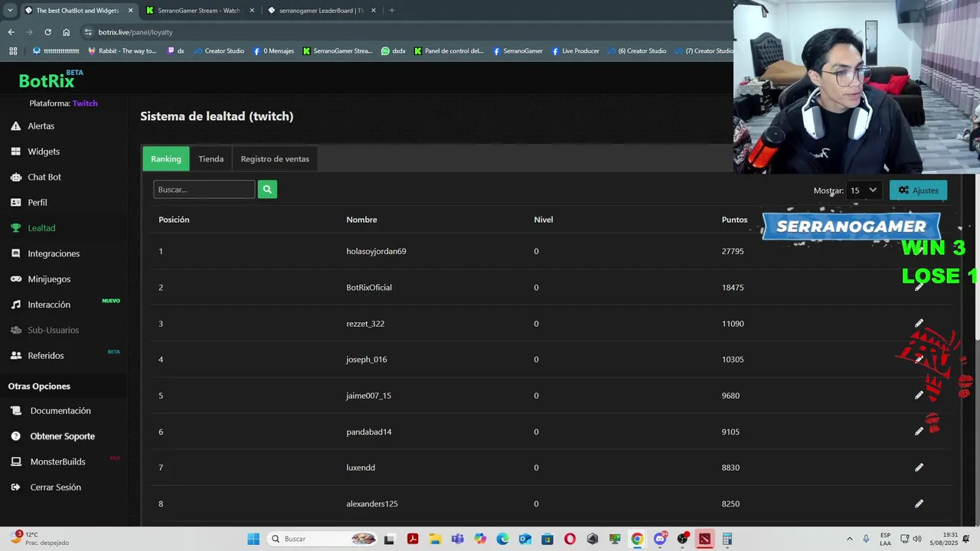Viewport: 980px width, 551px height.
Task: Click browser home button
Action: click(66, 32)
